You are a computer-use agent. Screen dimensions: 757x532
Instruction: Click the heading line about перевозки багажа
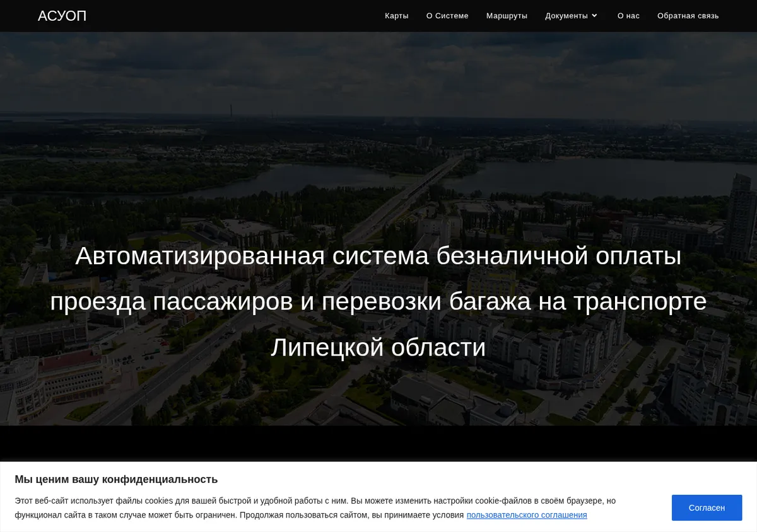click(x=378, y=301)
